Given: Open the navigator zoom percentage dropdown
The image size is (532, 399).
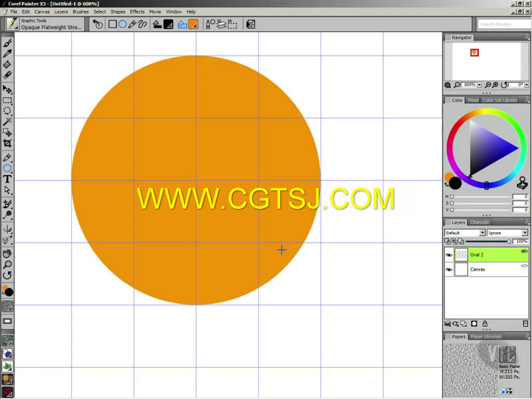Looking at the screenshot, I should 479,85.
